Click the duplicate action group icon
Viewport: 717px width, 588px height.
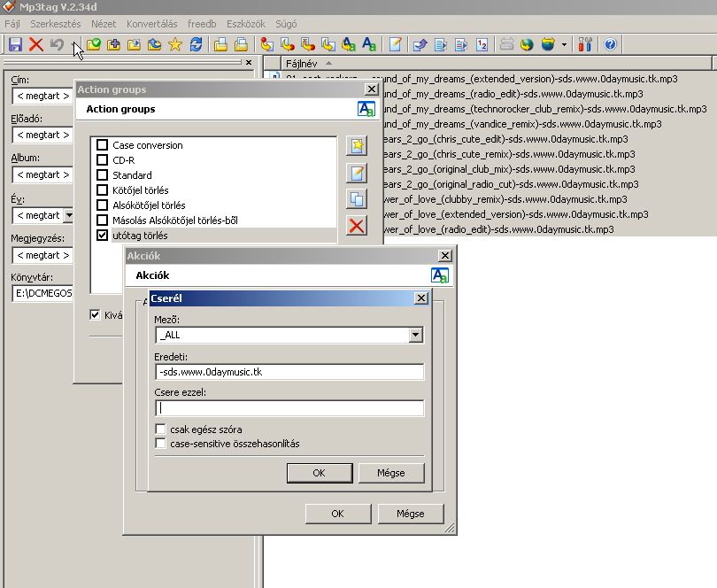[357, 199]
